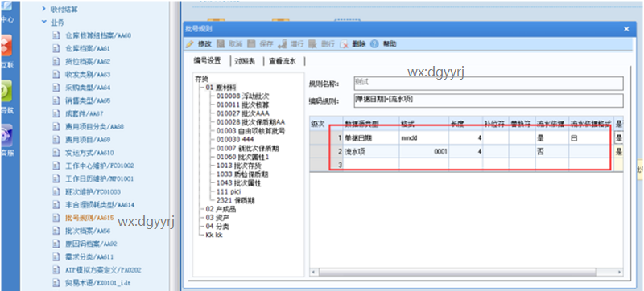Image resolution: width=644 pixels, height=291 pixels.
Task: Open 批次档案/AA56 in the sidebar
Action: (x=87, y=231)
